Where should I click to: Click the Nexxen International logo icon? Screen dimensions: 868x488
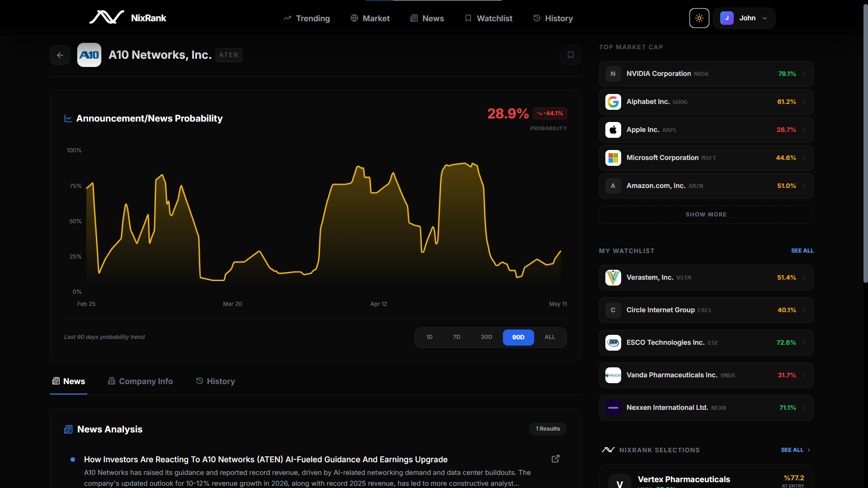point(613,408)
